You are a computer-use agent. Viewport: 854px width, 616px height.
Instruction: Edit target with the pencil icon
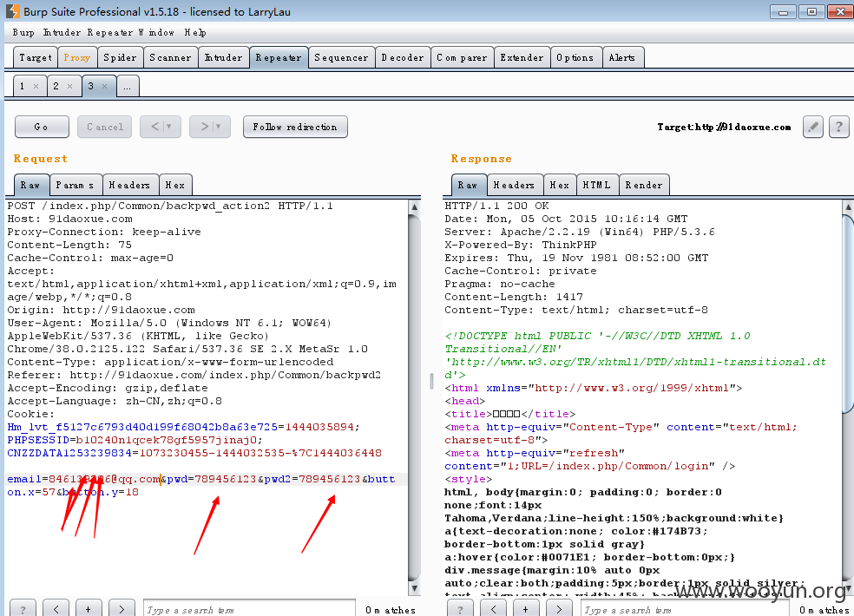pyautogui.click(x=812, y=127)
